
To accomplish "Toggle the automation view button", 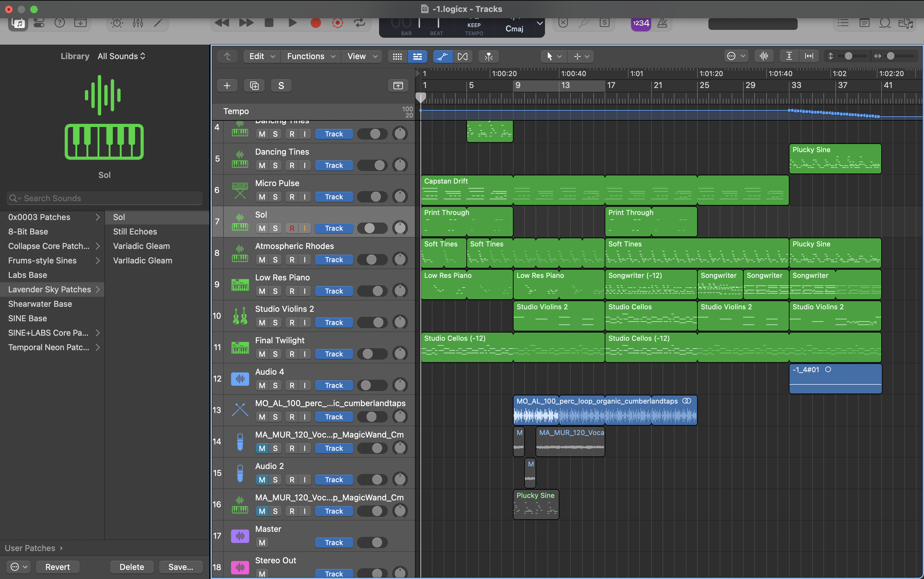I will (443, 56).
